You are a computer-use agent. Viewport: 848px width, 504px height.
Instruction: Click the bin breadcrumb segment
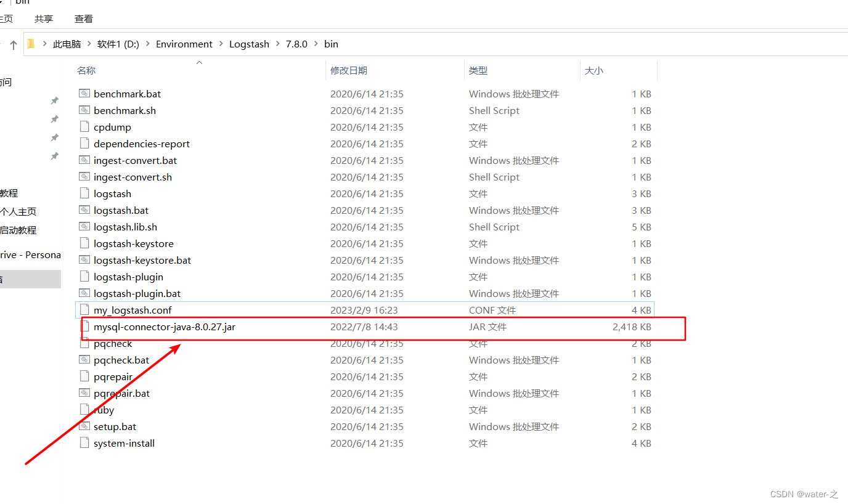(x=331, y=44)
